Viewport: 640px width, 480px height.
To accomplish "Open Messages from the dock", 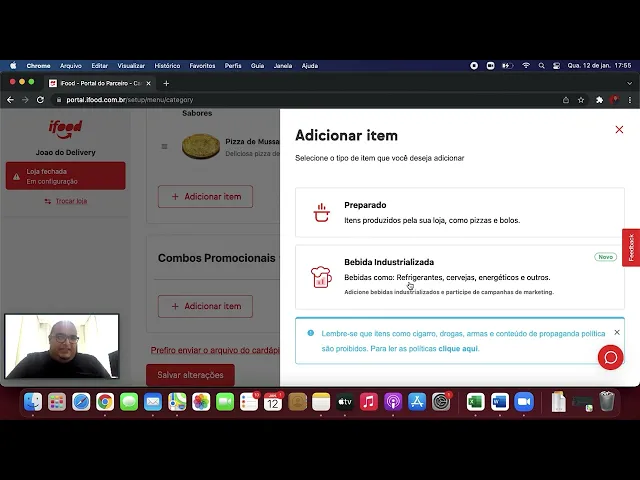I will coord(129,402).
